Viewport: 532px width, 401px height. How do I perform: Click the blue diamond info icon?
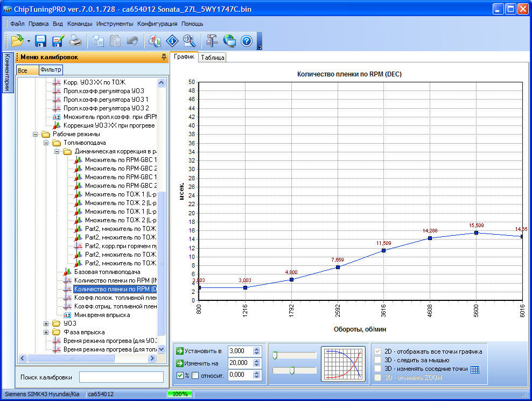pyautogui.click(x=172, y=41)
